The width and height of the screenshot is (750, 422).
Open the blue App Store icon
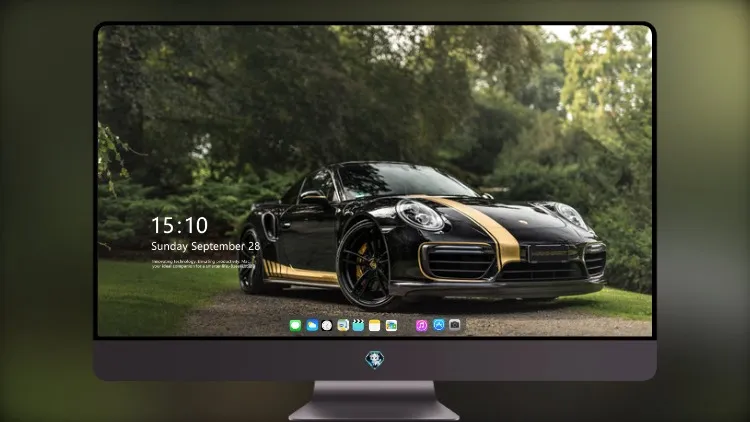click(438, 325)
